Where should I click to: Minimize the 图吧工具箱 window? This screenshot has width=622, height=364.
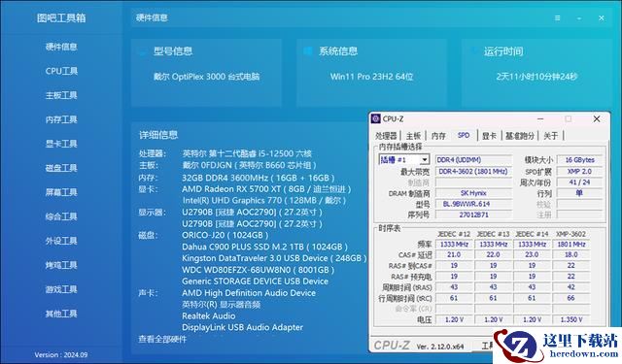tap(579, 18)
